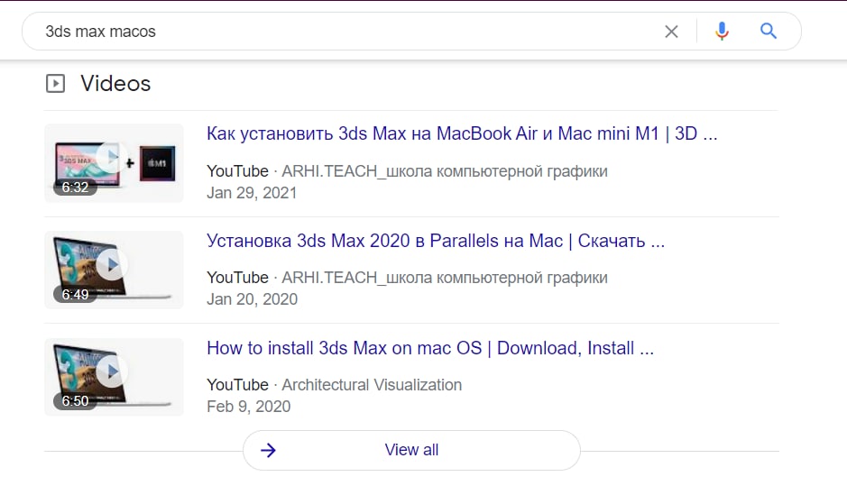Open the 6:32 MacBook M1 video thumbnail

coord(114,163)
